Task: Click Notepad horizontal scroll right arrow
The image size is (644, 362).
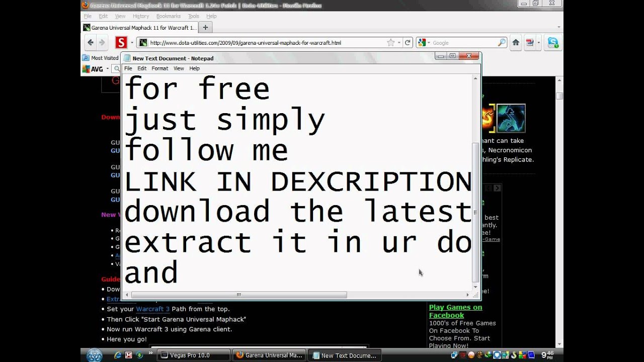Action: pyautogui.click(x=467, y=295)
